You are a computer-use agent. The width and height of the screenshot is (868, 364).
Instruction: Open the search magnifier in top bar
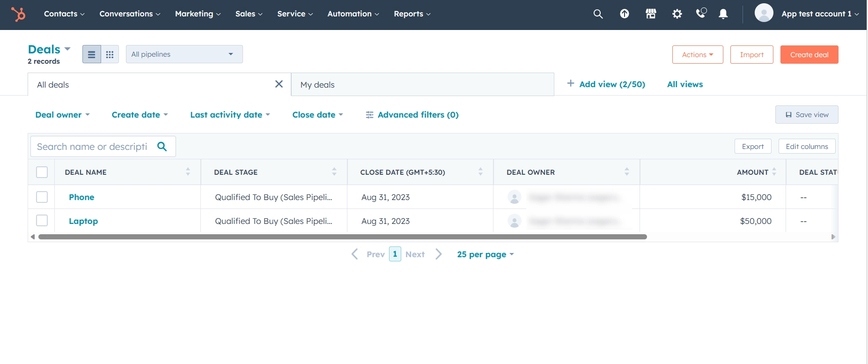(x=598, y=14)
